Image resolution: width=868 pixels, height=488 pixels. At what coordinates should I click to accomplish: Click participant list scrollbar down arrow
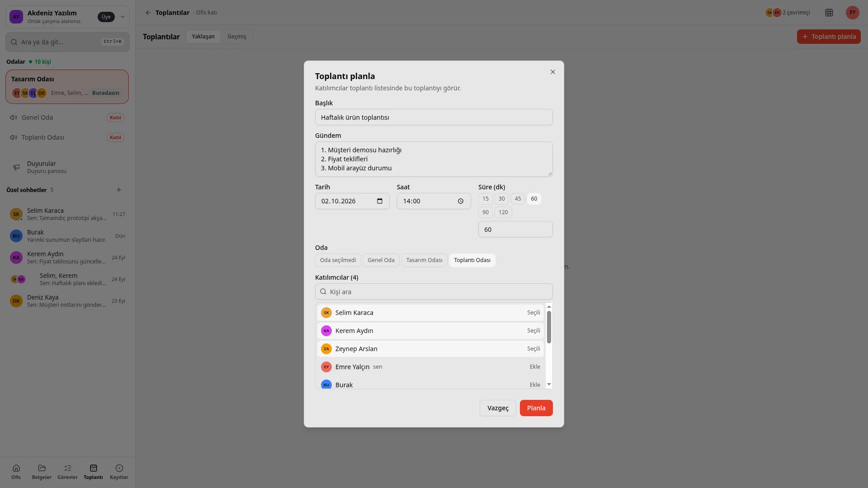(x=549, y=385)
